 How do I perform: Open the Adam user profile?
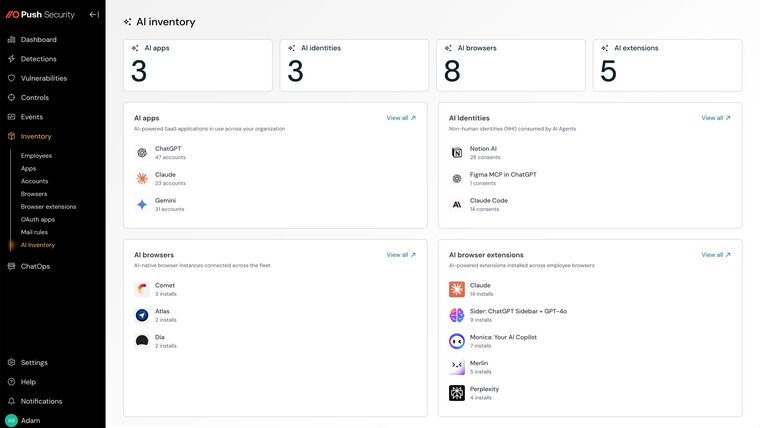pos(30,420)
